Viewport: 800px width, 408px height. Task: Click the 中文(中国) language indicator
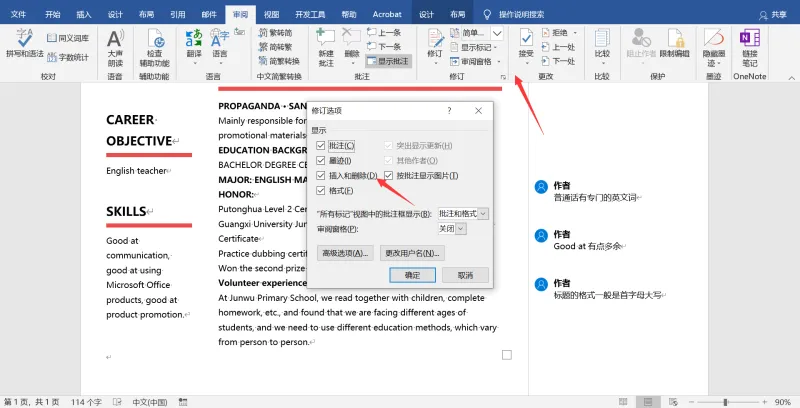tap(150, 402)
